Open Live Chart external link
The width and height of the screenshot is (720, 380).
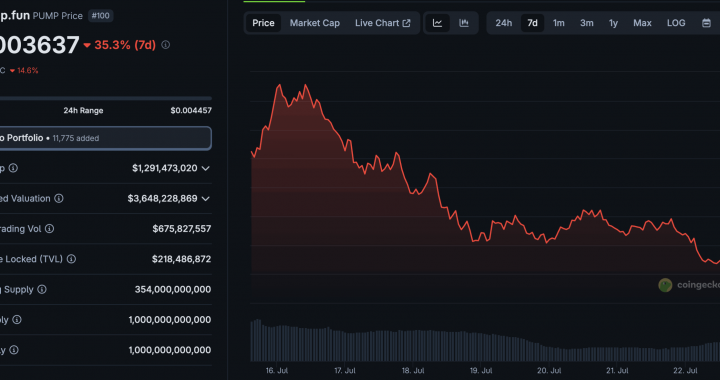pos(382,23)
